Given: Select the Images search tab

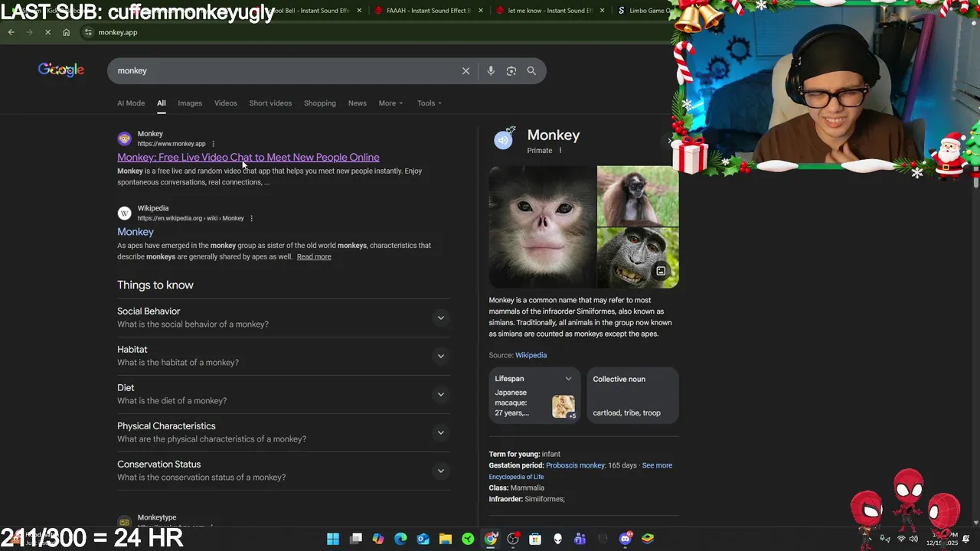Looking at the screenshot, I should point(190,103).
